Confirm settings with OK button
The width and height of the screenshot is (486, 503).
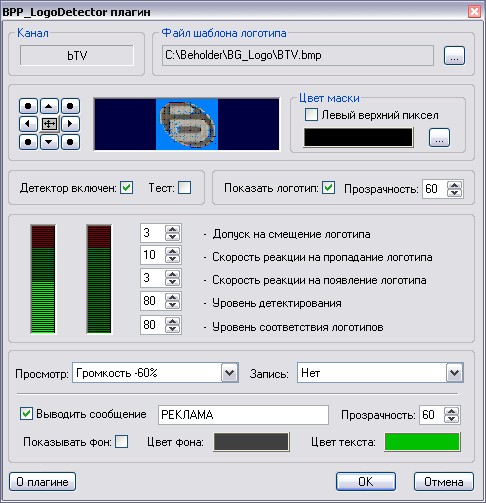tap(366, 482)
